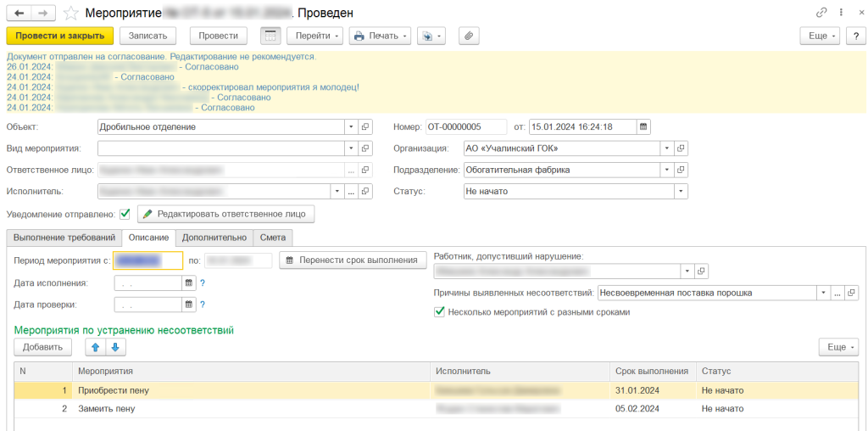This screenshot has height=431, width=868.
Task: Toggle Уведомление отправлено checkbox
Action: pyautogui.click(x=125, y=214)
